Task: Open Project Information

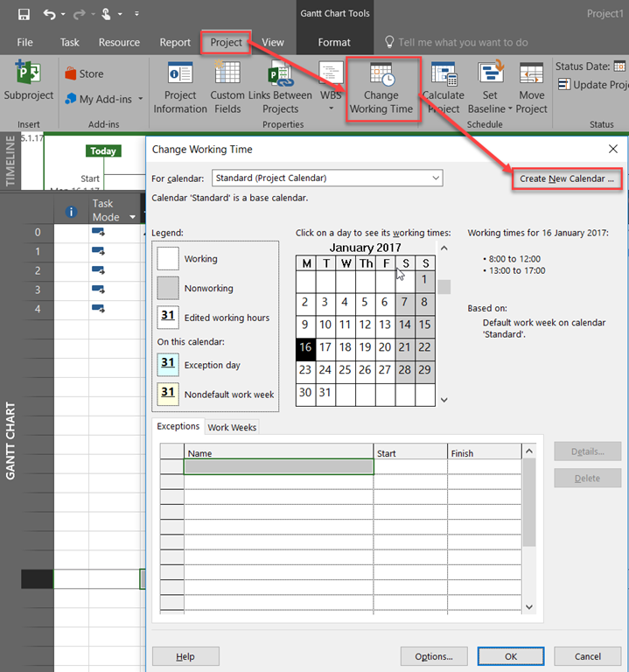Action: point(180,88)
